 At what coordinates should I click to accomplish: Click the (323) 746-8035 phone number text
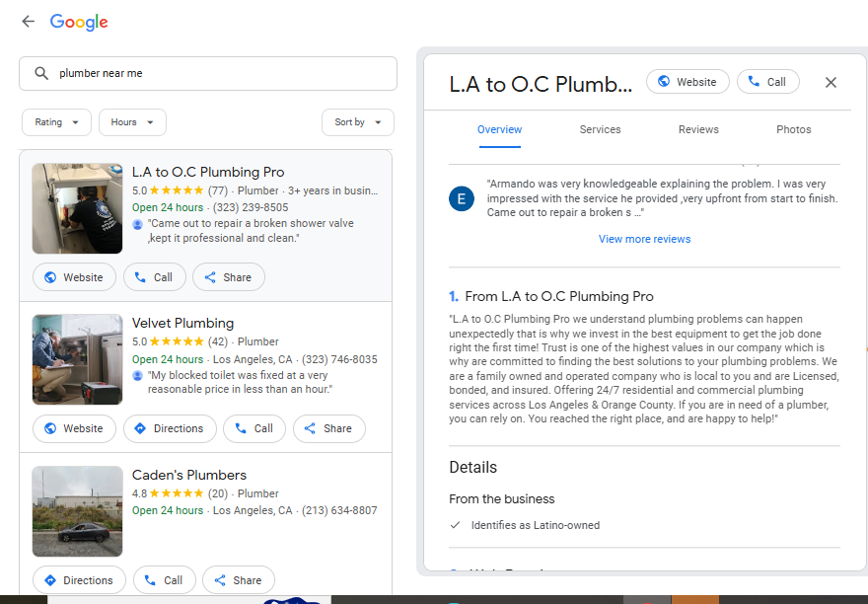click(x=339, y=359)
